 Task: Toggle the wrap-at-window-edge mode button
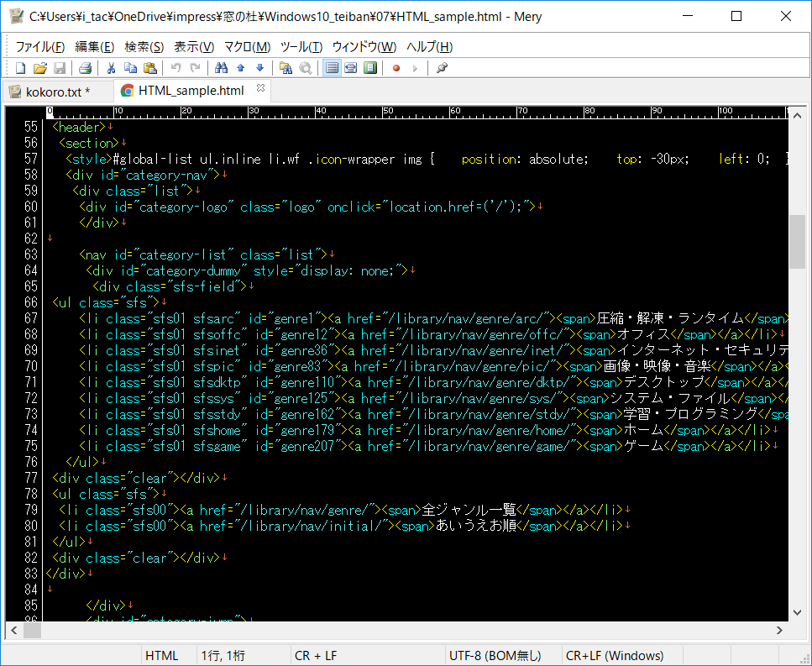(x=370, y=68)
